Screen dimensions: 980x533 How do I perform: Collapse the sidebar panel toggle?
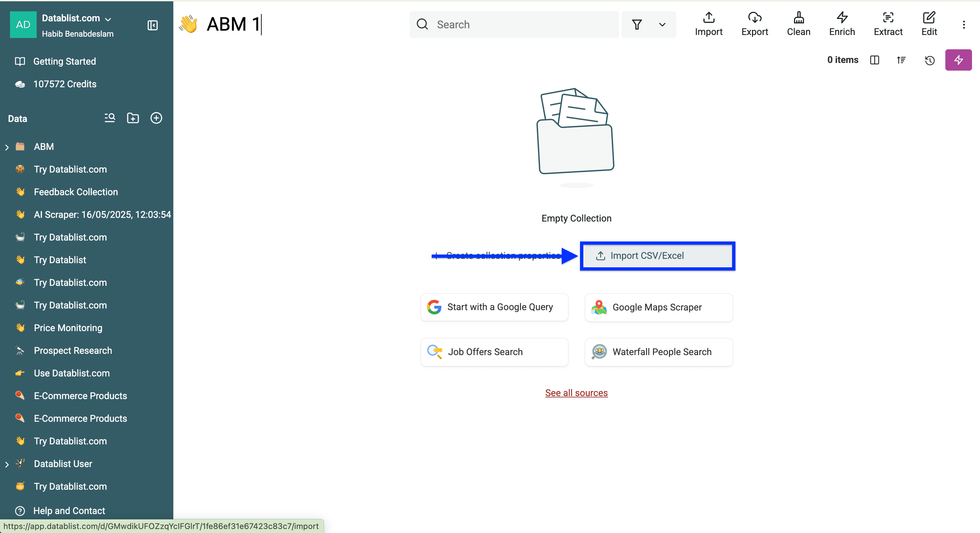pyautogui.click(x=153, y=25)
